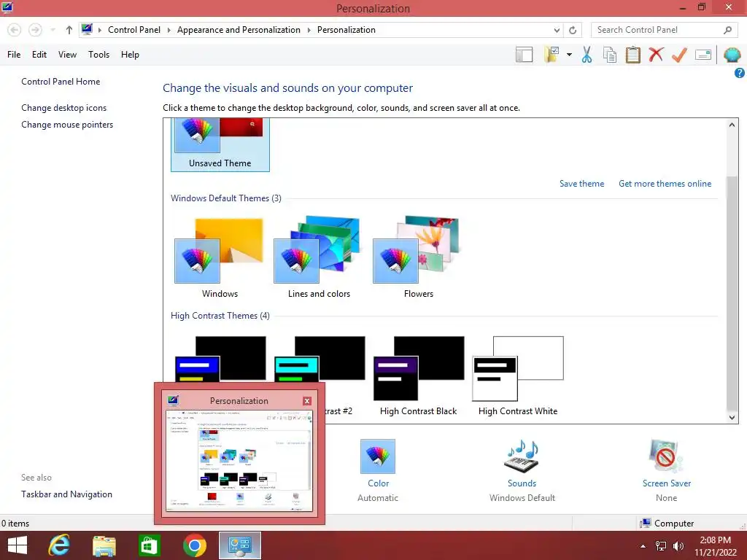Click the Paste clipboard icon
The width and height of the screenshot is (747, 560).
click(x=632, y=55)
